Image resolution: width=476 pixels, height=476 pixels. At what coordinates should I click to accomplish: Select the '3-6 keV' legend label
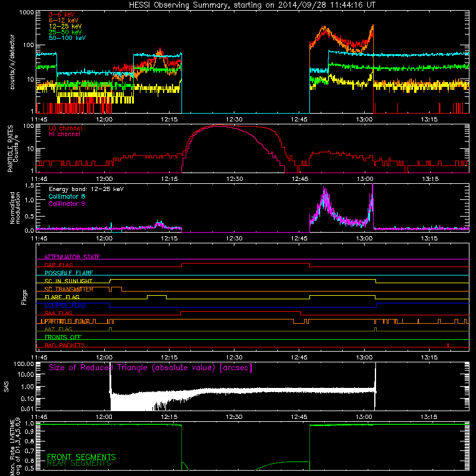62,14
